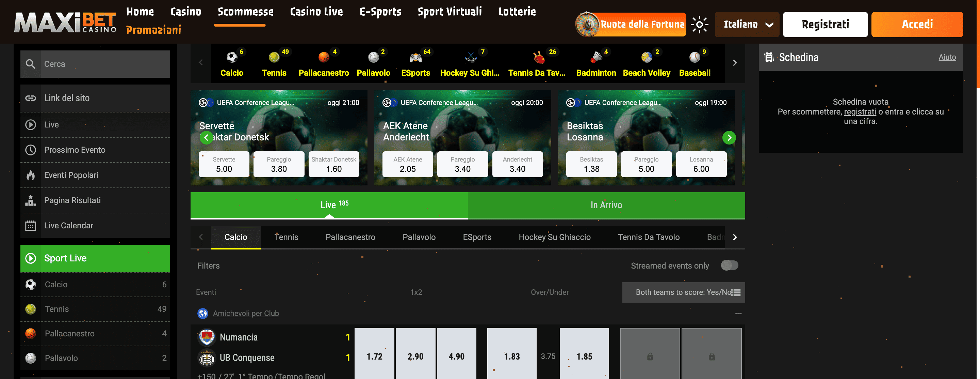Screen dimensions: 980x379
Task: Click the Registrati button
Action: 825,24
